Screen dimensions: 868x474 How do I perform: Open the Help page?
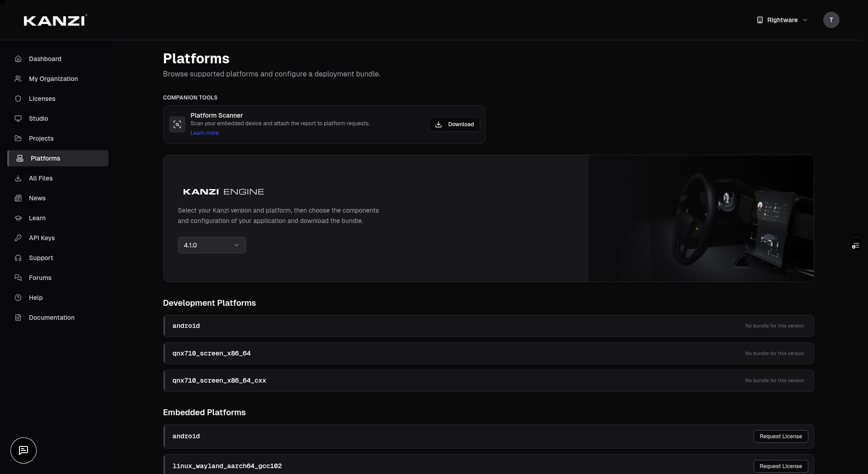tap(58, 298)
